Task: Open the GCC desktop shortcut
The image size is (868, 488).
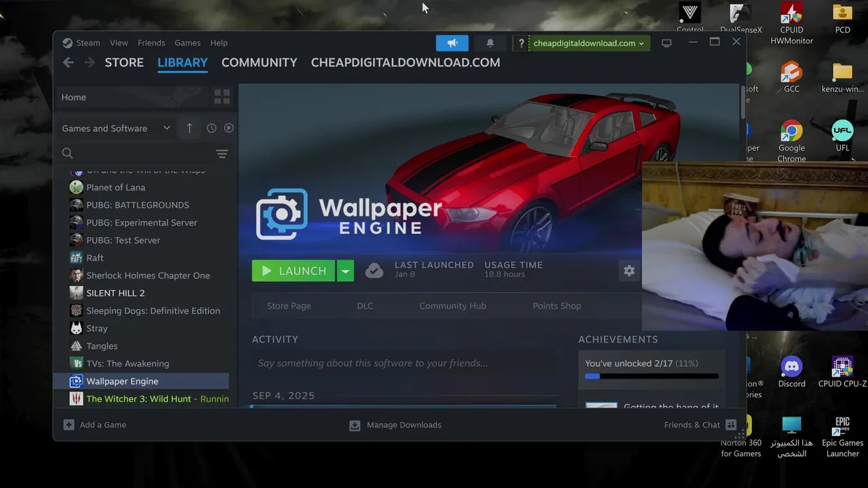Action: pyautogui.click(x=791, y=77)
